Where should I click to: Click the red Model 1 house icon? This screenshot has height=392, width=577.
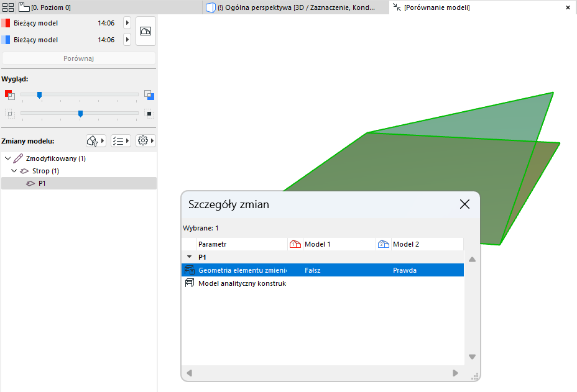pos(295,244)
